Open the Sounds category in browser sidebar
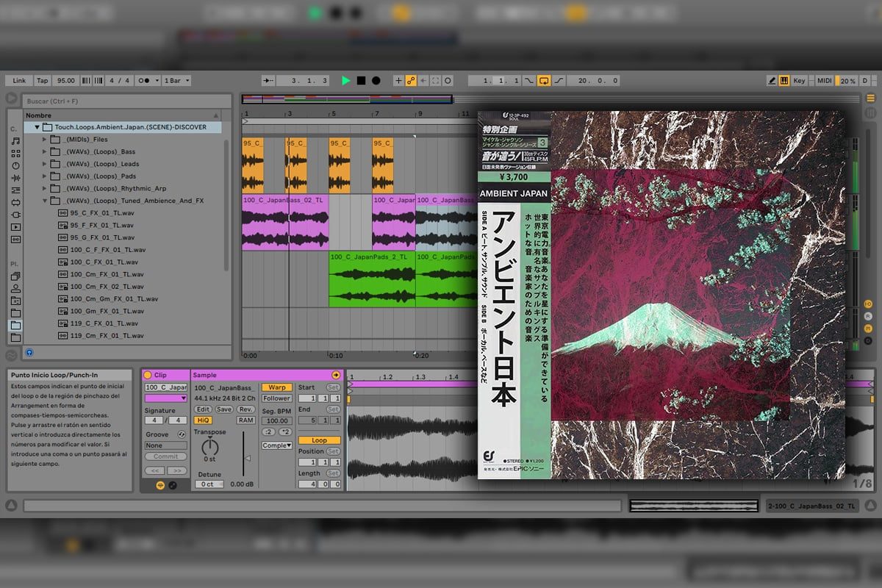882x588 pixels. click(15, 141)
